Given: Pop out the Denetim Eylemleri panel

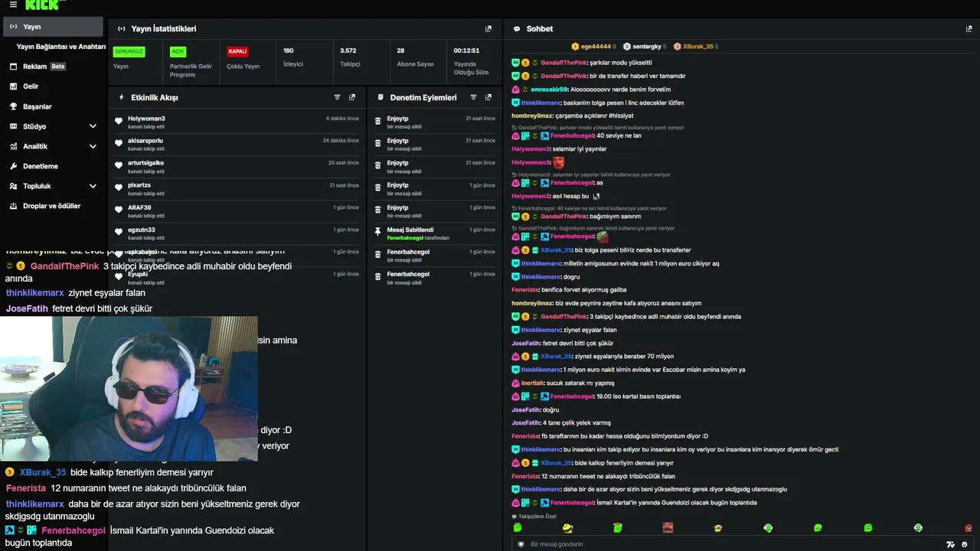Looking at the screenshot, I should 488,97.
